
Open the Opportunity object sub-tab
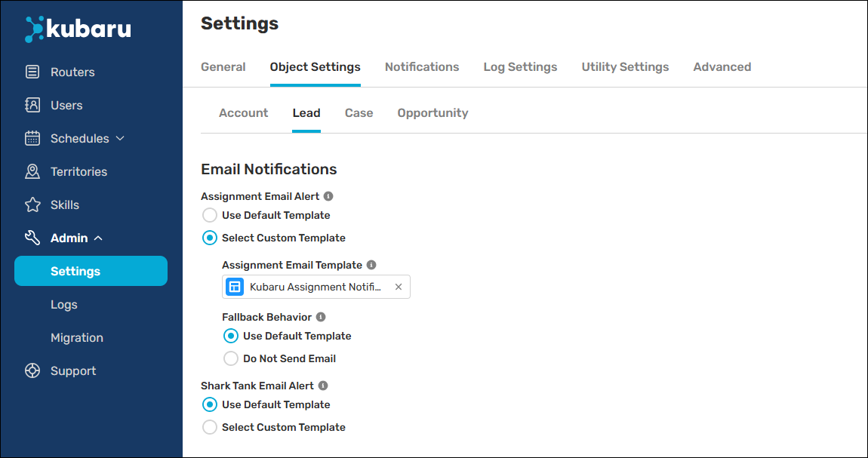point(432,113)
